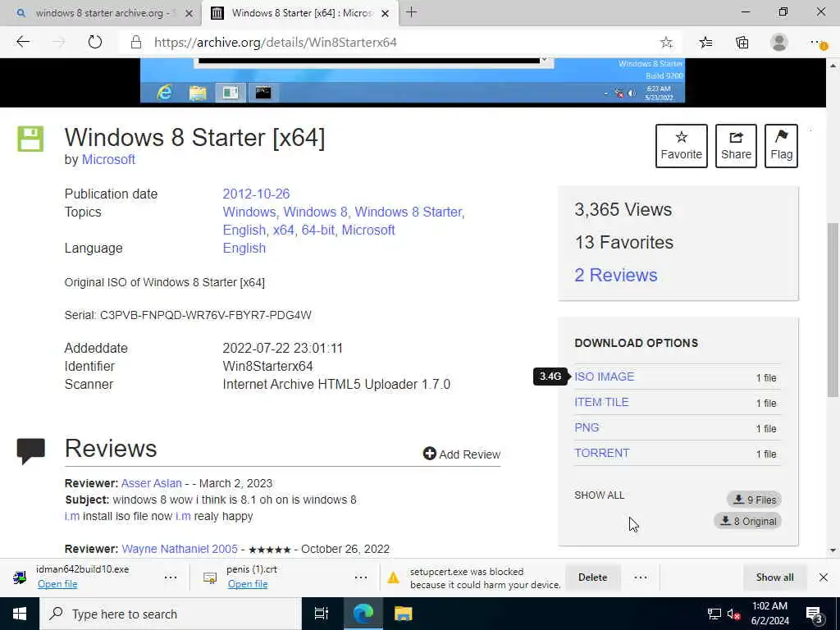Screen dimensions: 840x630
Task: Open the Microsoft creator link
Action: 108,160
